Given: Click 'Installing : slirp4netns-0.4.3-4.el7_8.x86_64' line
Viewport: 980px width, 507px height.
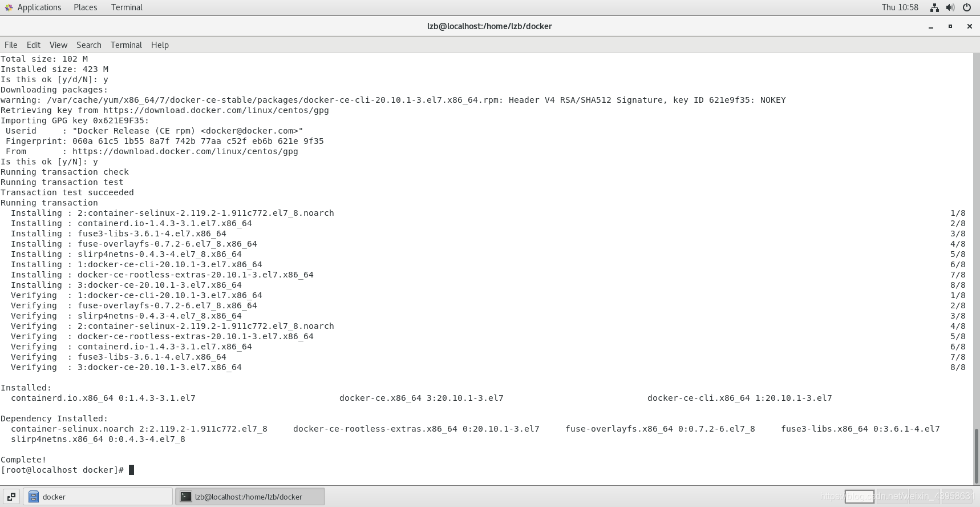Looking at the screenshot, I should tap(126, 254).
